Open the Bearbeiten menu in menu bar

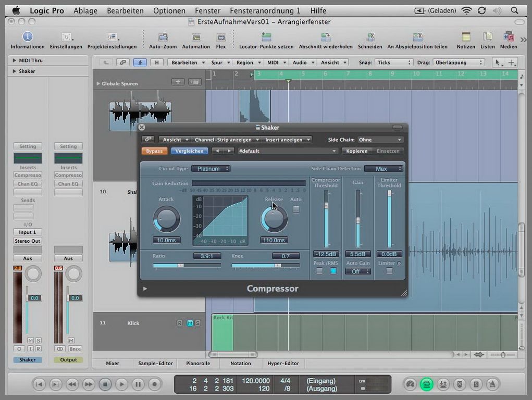(x=125, y=10)
